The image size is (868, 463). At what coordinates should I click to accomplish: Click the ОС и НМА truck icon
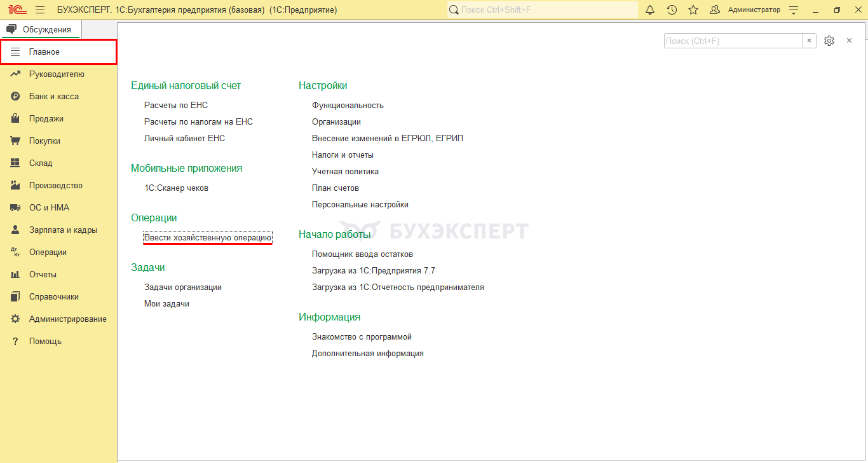[16, 208]
